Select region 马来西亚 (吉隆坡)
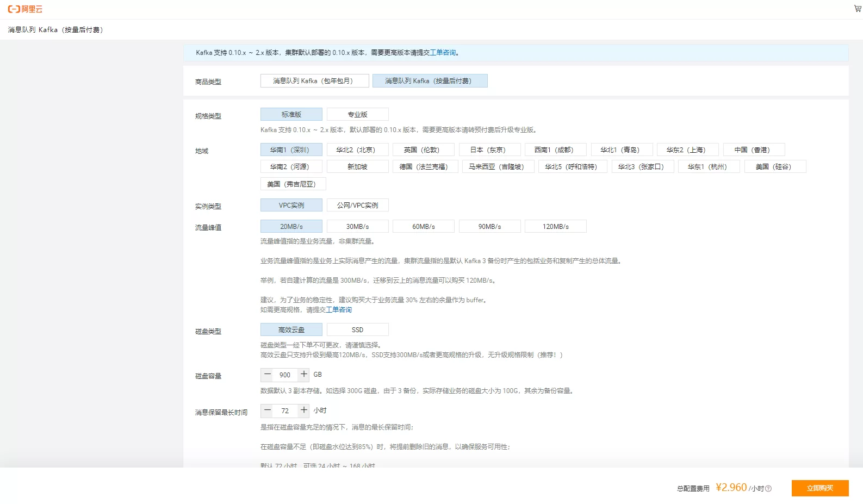The height and width of the screenshot is (504, 863). 498,166
